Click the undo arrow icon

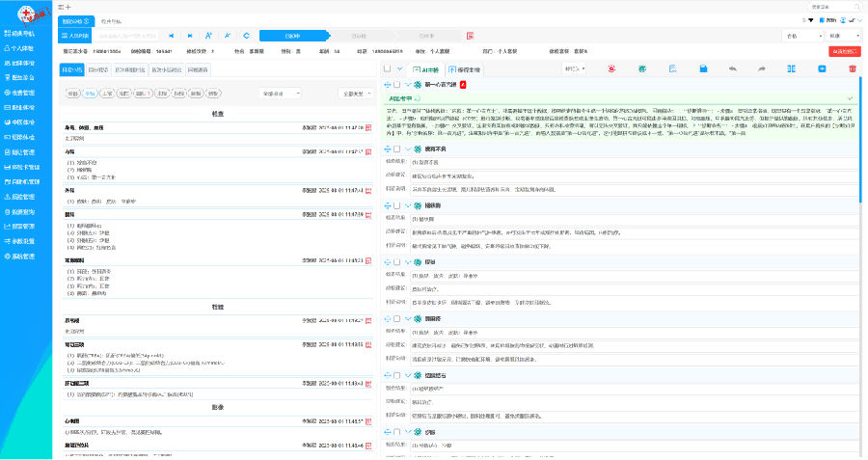point(733,69)
